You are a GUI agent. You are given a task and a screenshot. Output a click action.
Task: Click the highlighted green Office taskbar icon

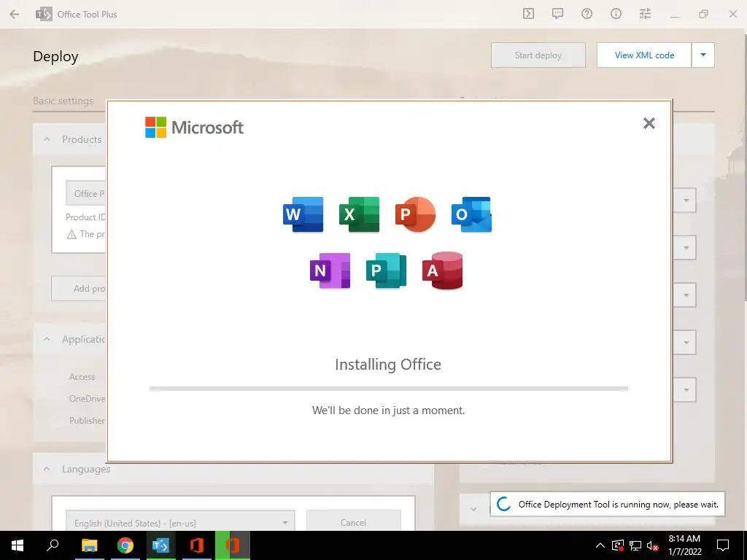point(233,545)
